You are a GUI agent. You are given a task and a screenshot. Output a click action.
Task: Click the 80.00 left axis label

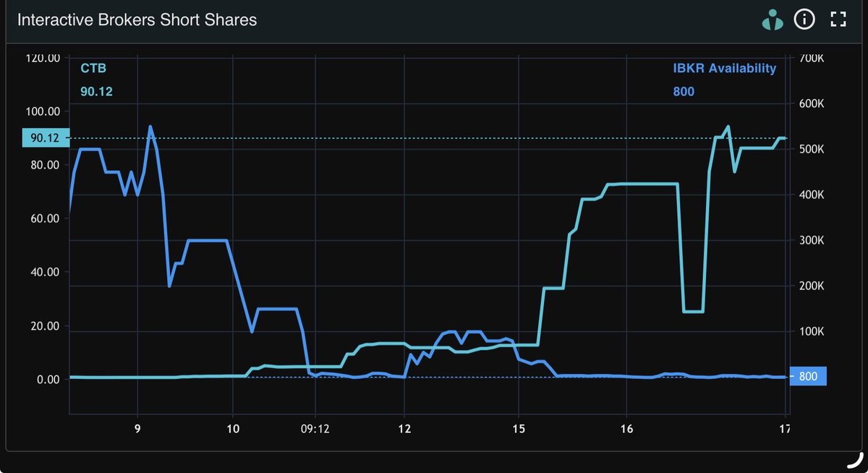pos(46,165)
